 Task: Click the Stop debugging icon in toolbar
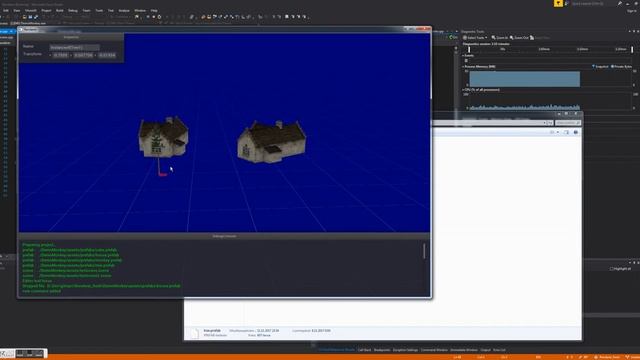pos(153,17)
